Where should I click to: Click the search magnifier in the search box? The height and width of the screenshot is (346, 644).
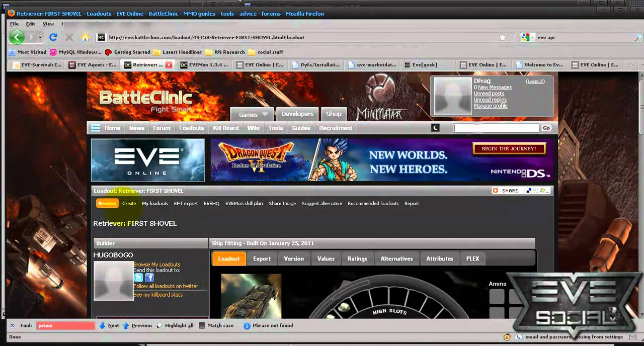(x=638, y=37)
